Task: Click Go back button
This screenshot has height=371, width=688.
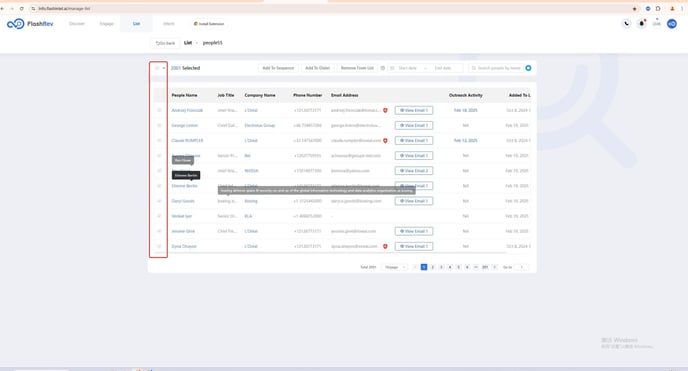Action: (165, 43)
